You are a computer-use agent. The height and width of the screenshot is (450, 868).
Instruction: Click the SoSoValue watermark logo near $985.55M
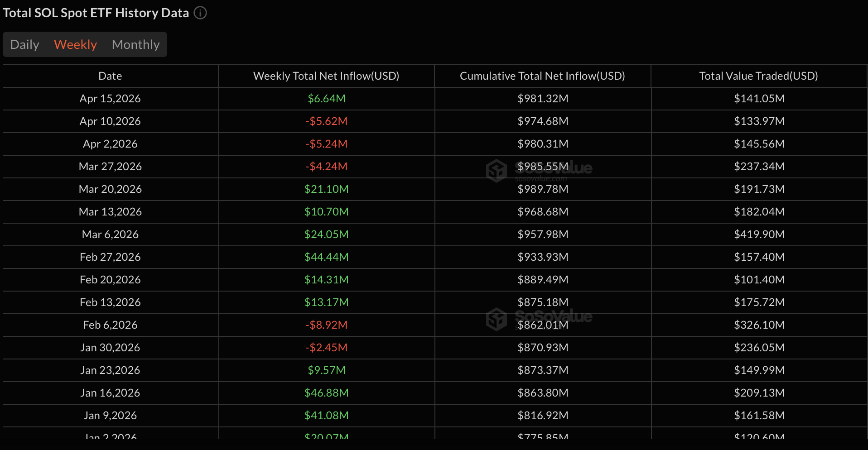[x=497, y=171]
